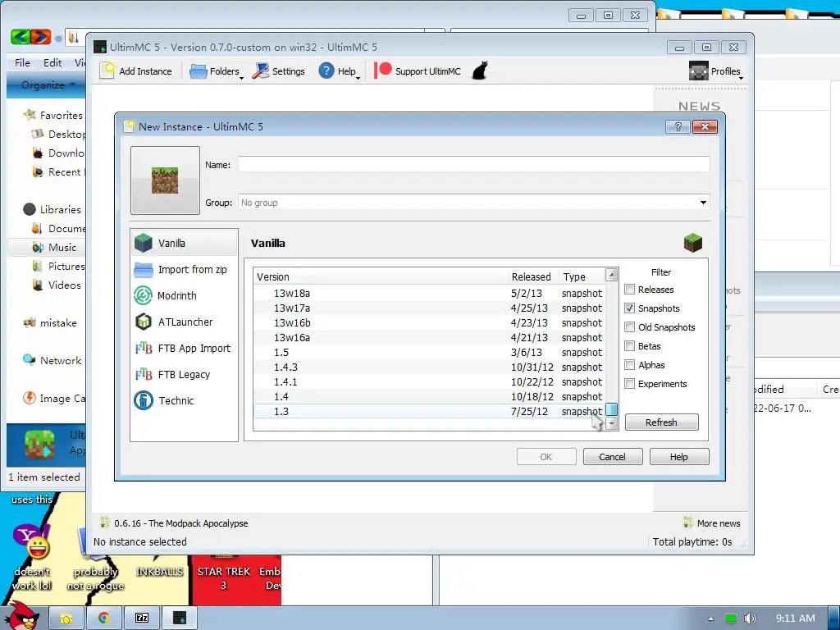Show hidden tray icons arrow
This screenshot has width=840, height=630.
click(x=710, y=619)
